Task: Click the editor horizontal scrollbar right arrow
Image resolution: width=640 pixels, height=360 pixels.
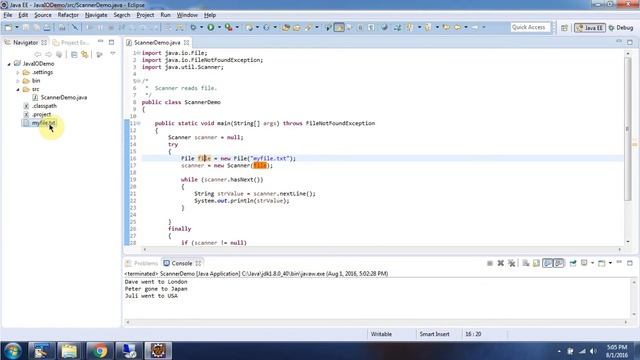Action: click(620, 249)
